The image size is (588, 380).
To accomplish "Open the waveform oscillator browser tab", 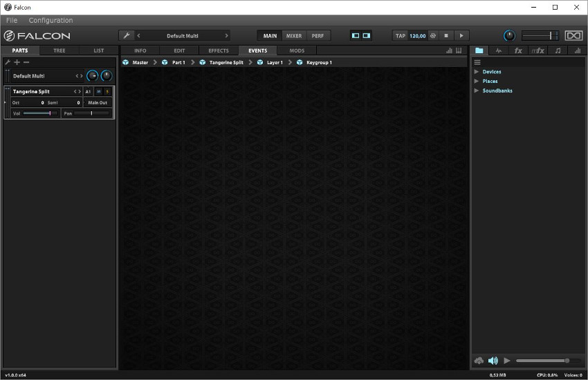I will (x=498, y=50).
